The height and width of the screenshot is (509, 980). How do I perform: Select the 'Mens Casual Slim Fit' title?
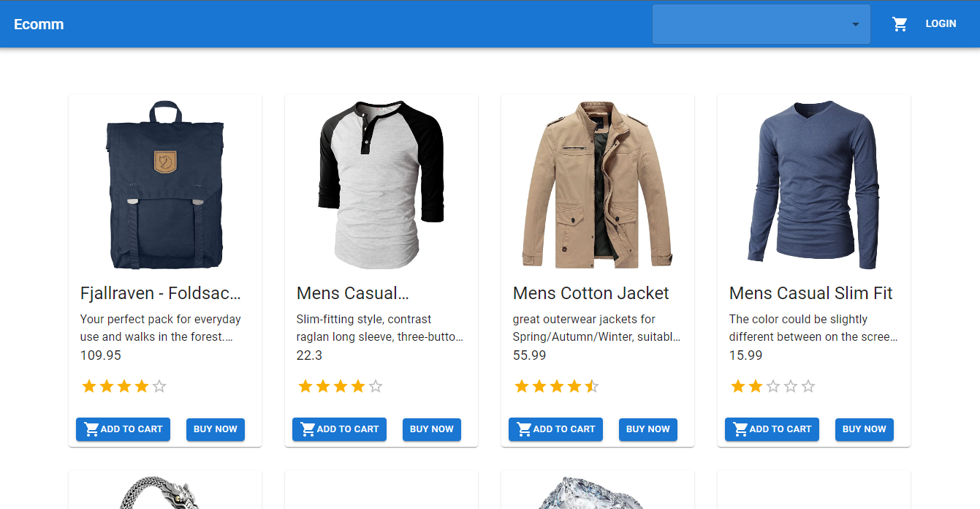coord(811,293)
